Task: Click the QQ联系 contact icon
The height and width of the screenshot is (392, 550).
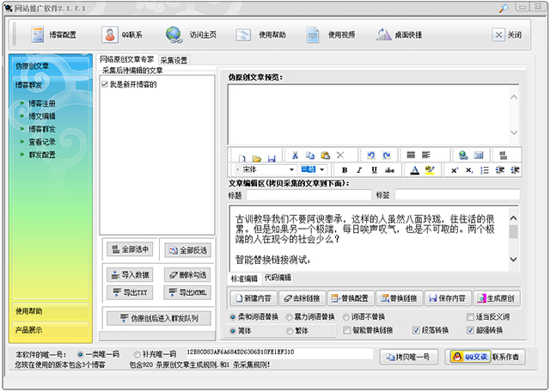Action: pos(110,34)
